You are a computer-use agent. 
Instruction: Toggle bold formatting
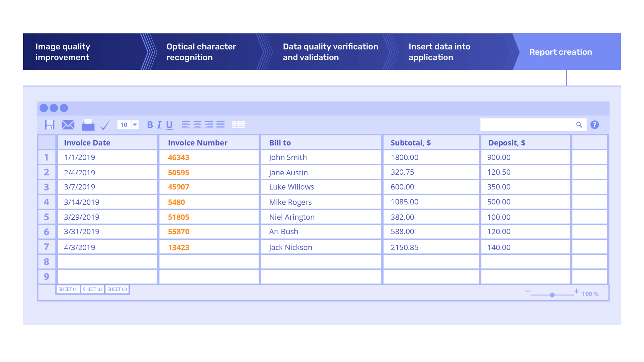pos(150,125)
